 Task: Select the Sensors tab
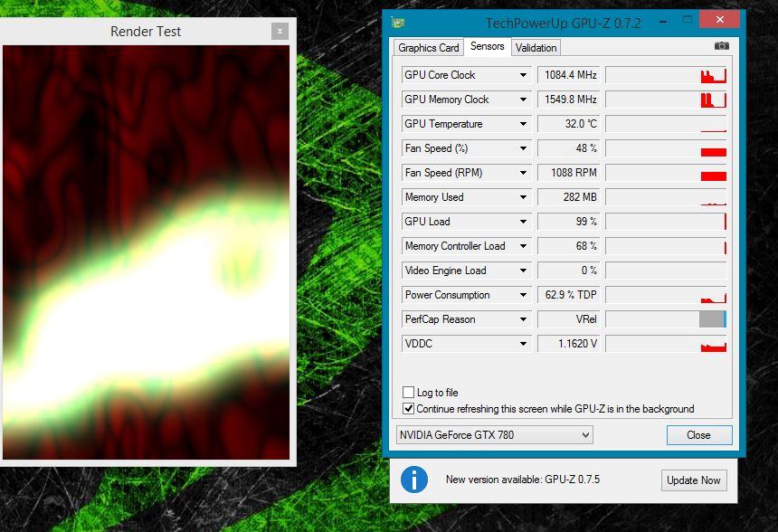[488, 47]
